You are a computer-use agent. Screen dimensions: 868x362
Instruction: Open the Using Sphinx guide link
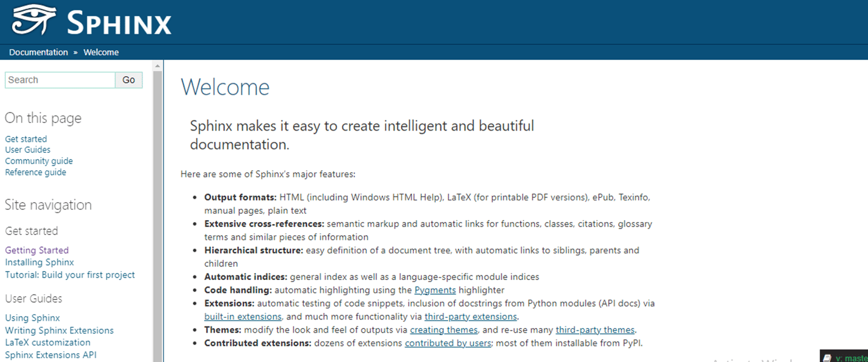32,317
